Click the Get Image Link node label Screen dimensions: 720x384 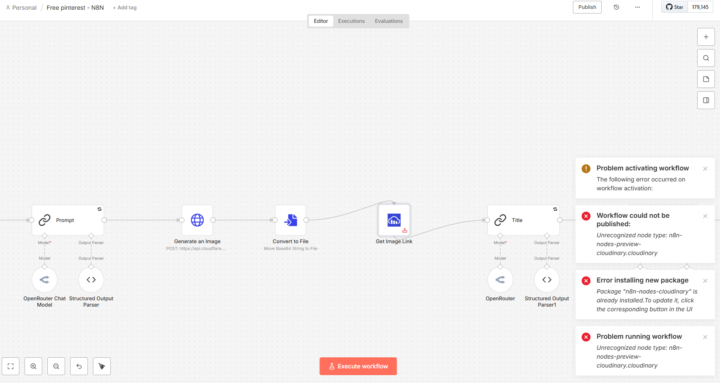click(394, 241)
